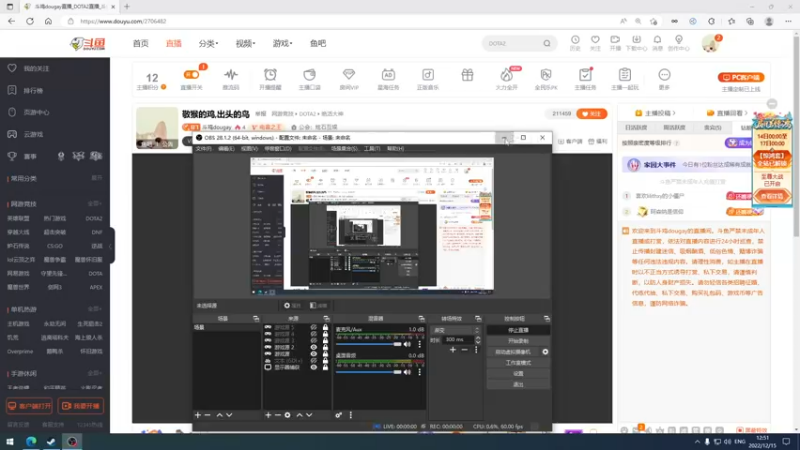The height and width of the screenshot is (450, 800).
Task: Open Mic/Aux three-dot options menu
Action: [x=419, y=344]
